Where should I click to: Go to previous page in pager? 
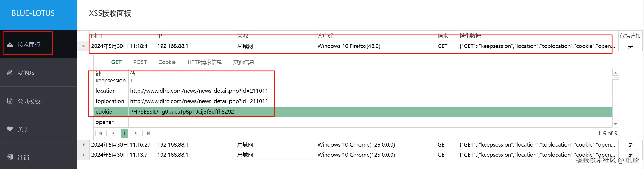coord(113,133)
